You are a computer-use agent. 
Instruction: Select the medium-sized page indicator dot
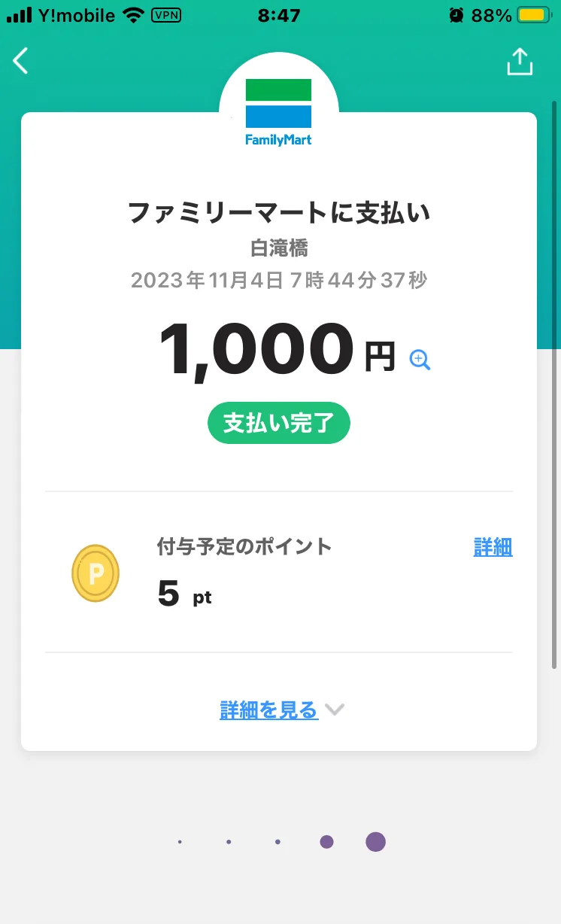[x=326, y=842]
